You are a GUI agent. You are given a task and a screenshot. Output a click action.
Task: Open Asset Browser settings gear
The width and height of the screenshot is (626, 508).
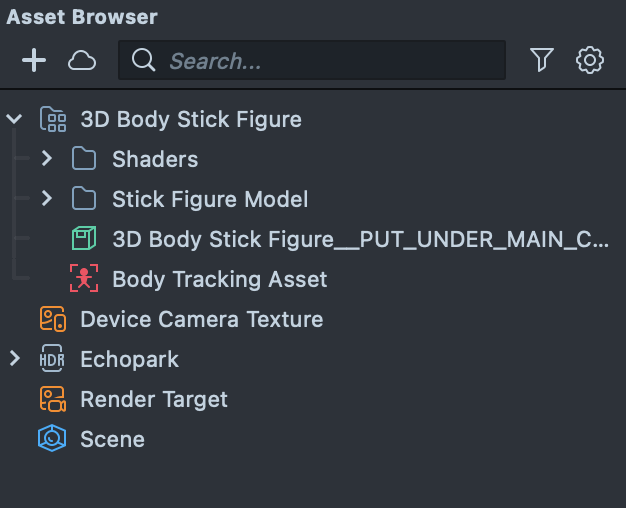coord(590,61)
